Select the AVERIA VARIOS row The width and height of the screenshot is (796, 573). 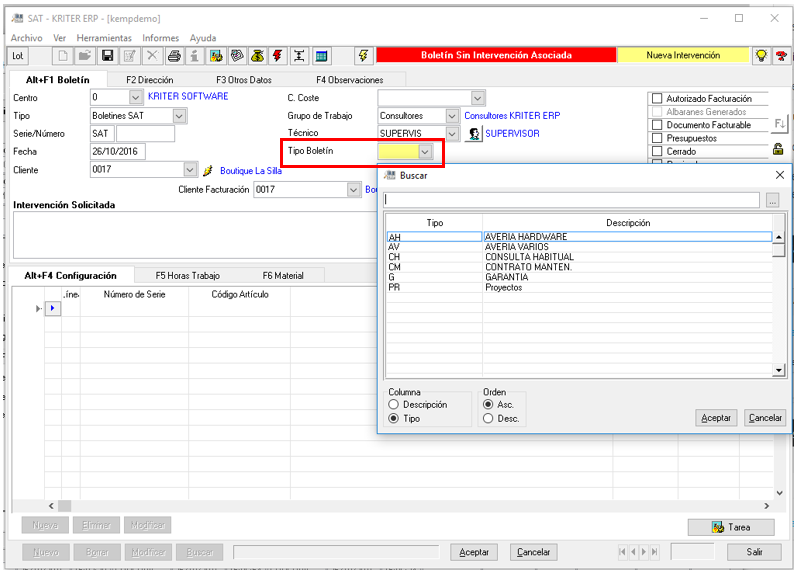[x=579, y=247]
